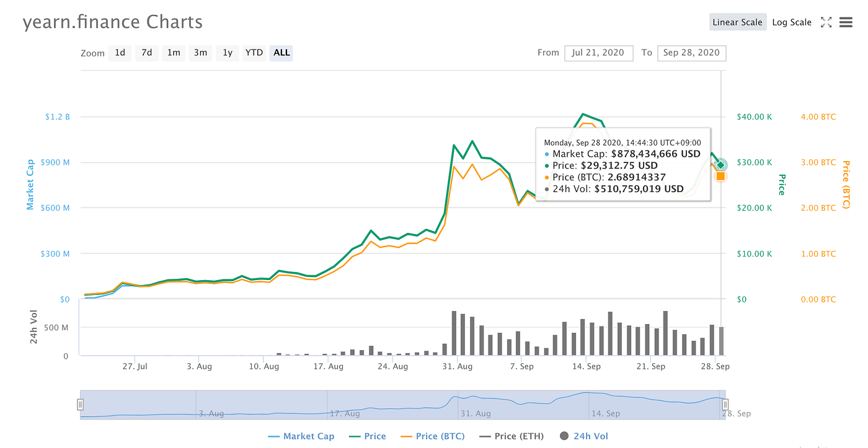This screenshot has height=448, width=868.
Task: Click the tallest 31 Aug volume bar
Action: point(454,333)
